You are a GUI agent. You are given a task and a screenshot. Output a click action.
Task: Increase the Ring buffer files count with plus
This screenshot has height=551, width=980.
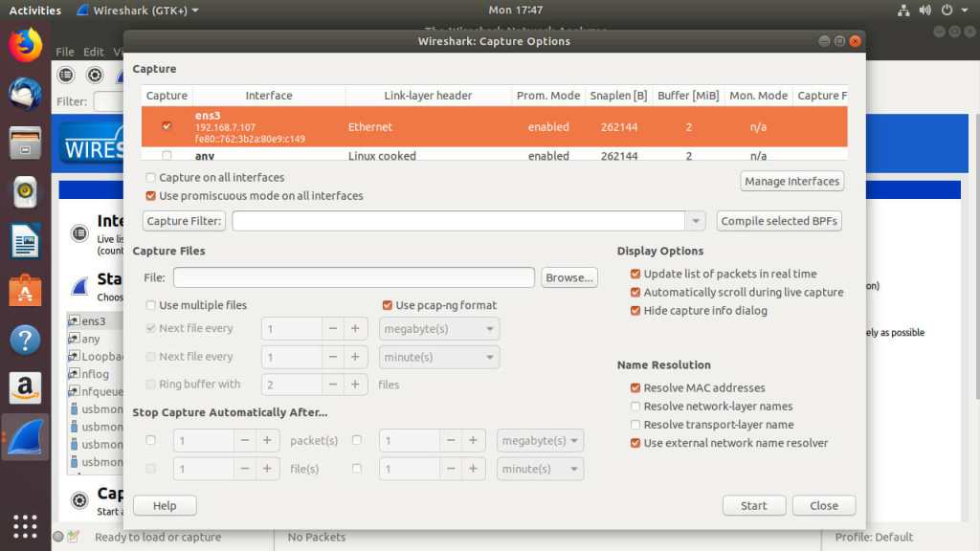point(355,385)
